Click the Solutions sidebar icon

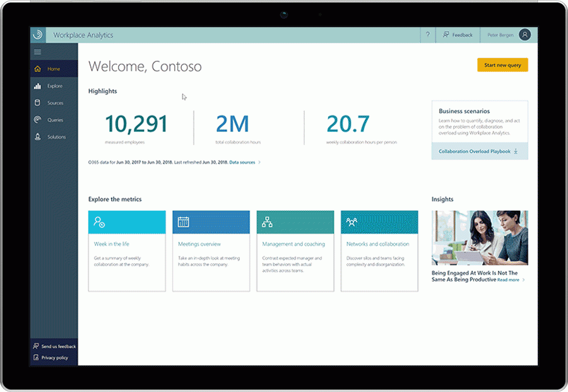(x=37, y=137)
